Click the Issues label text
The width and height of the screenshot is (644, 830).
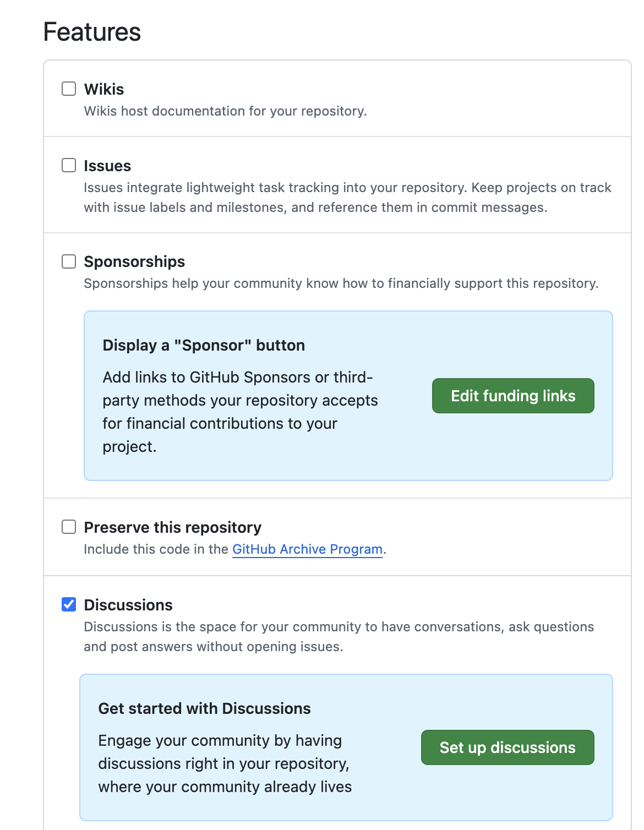tap(107, 166)
